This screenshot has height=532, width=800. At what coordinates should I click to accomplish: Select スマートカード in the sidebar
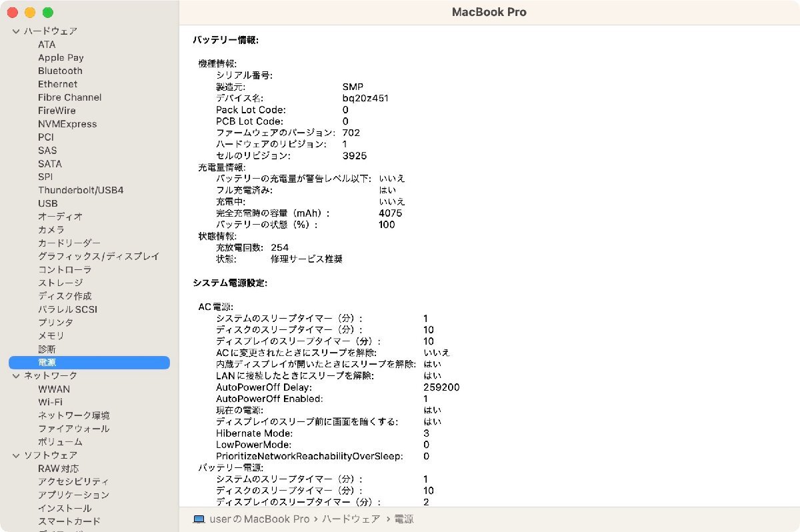69,521
